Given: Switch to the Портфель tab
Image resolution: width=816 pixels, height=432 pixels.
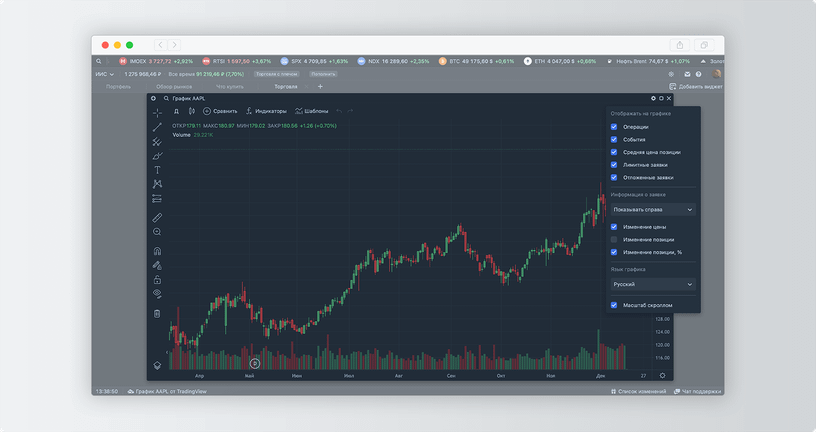Looking at the screenshot, I should click(x=118, y=87).
